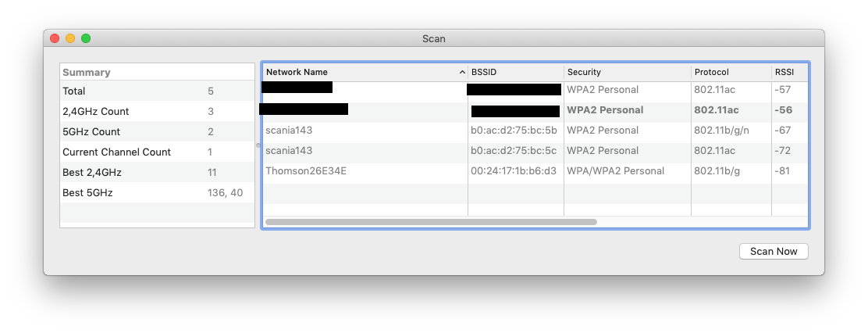Select the bold WPA2 Personal 802.11ac row
Image resolution: width=868 pixels, height=333 pixels.
[x=535, y=109]
